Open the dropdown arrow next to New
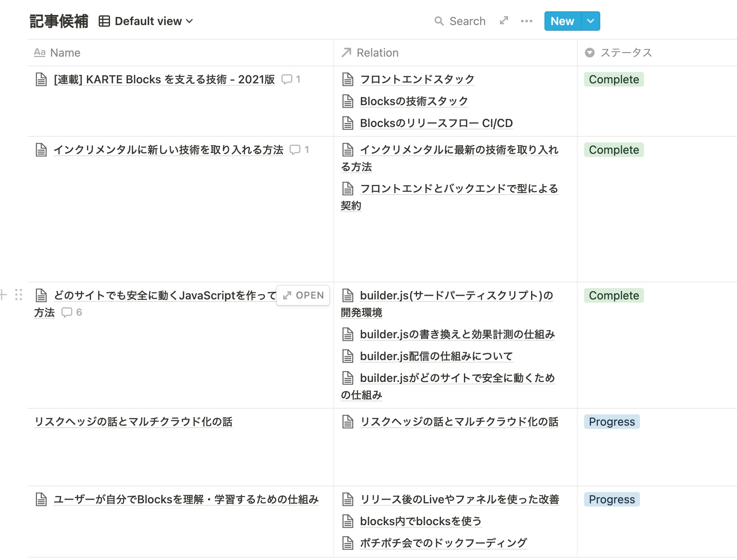The height and width of the screenshot is (560, 737). pyautogui.click(x=591, y=21)
